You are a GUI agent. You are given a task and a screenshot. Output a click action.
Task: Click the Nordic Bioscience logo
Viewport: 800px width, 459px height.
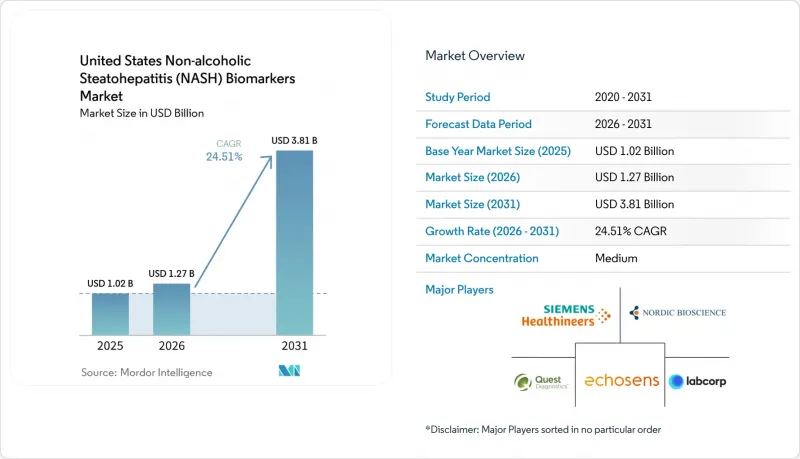pos(678,313)
